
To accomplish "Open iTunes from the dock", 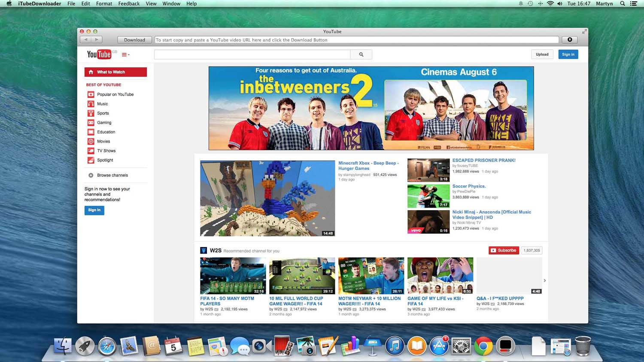I will click(x=395, y=346).
